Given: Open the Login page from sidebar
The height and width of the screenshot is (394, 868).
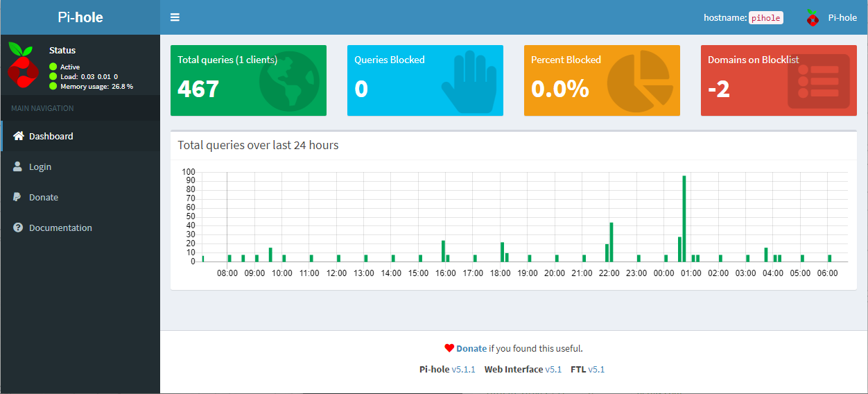Looking at the screenshot, I should tap(40, 166).
